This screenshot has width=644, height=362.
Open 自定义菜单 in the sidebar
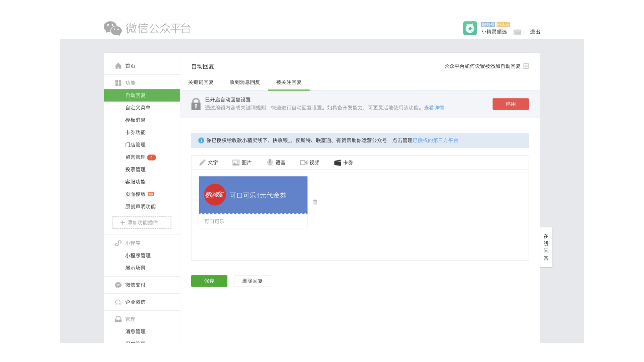(x=138, y=108)
